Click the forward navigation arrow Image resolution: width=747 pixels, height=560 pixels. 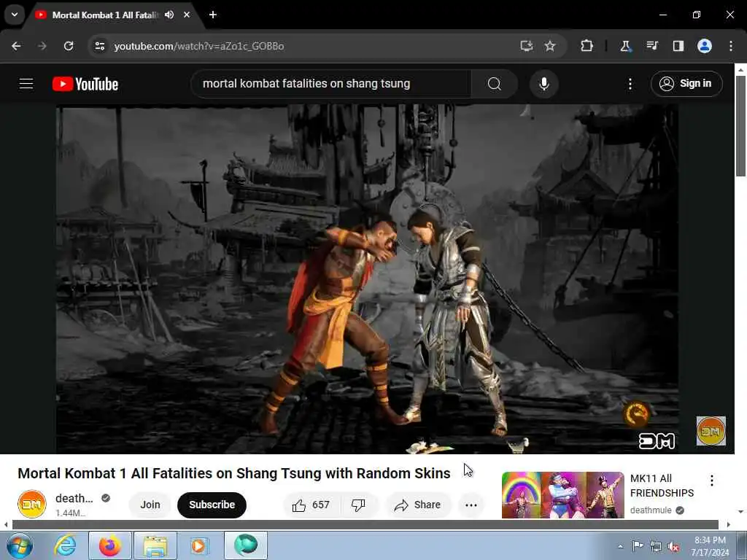click(x=42, y=46)
